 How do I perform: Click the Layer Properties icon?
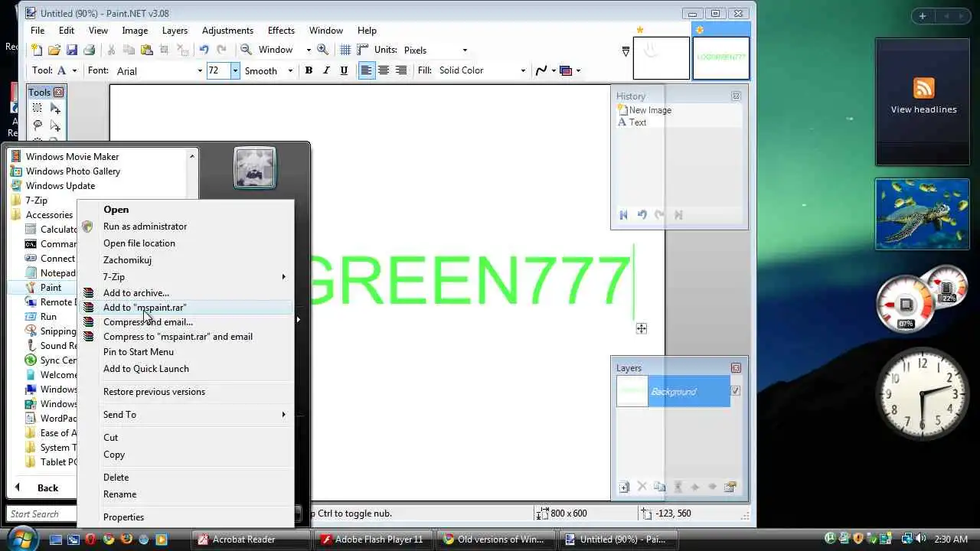point(730,487)
